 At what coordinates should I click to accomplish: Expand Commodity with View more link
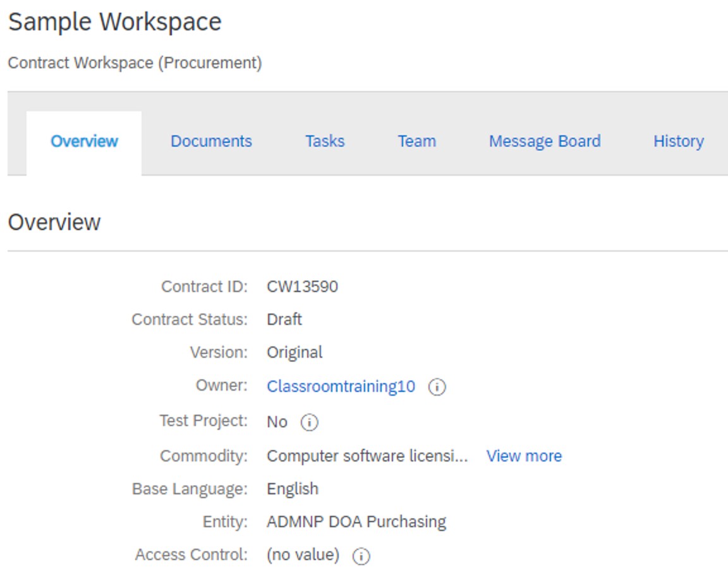tap(524, 456)
